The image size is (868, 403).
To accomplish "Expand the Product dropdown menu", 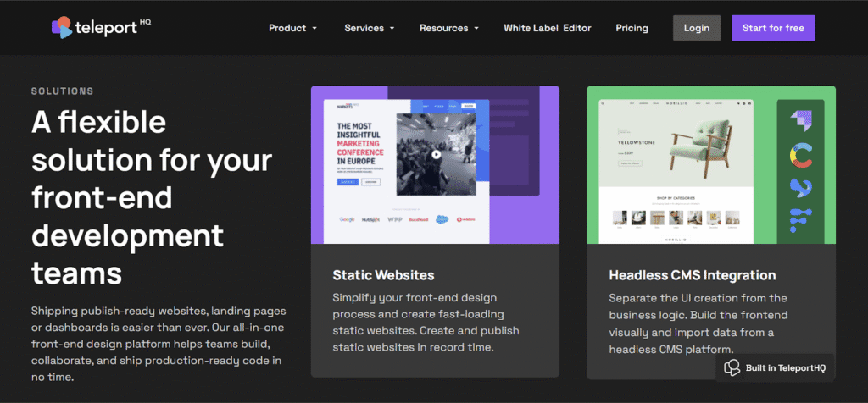I will 292,28.
